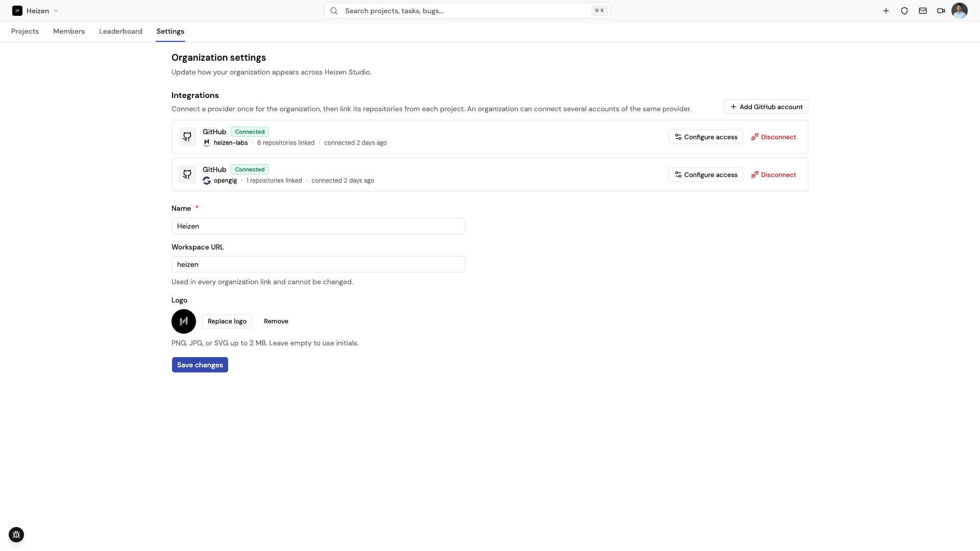980x551 pixels.
Task: Click the Workspace URL input field
Action: click(318, 264)
